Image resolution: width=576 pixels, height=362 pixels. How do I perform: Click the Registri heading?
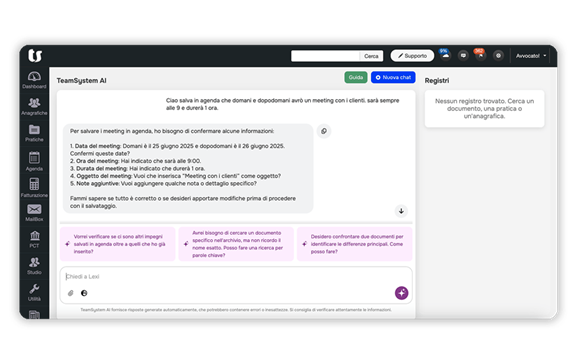click(x=437, y=80)
